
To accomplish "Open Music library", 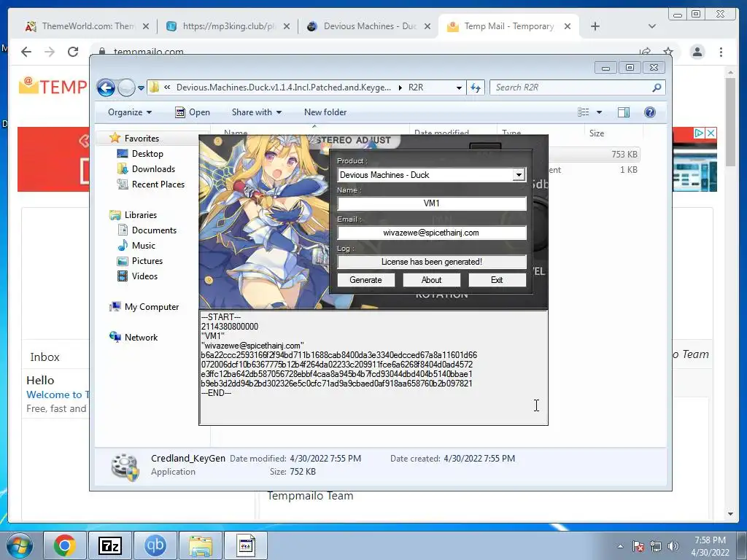I will click(x=143, y=246).
